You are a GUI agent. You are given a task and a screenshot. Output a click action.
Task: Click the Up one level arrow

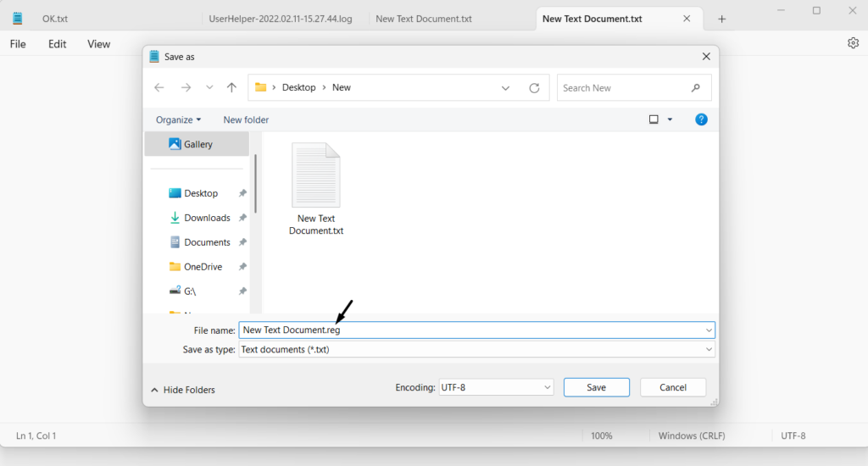[x=231, y=87]
